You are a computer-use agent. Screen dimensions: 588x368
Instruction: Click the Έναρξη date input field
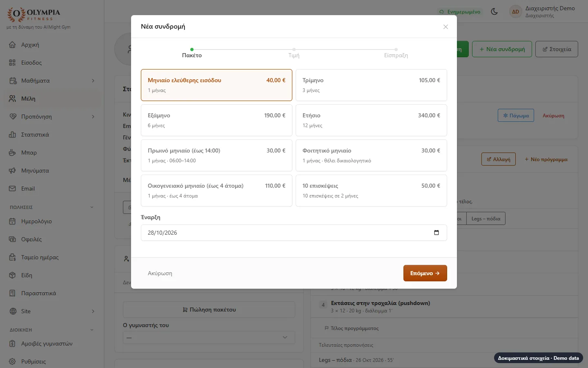pos(294,233)
